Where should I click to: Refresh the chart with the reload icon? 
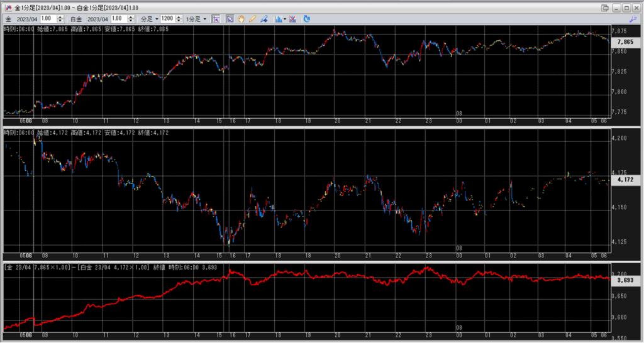[307, 19]
